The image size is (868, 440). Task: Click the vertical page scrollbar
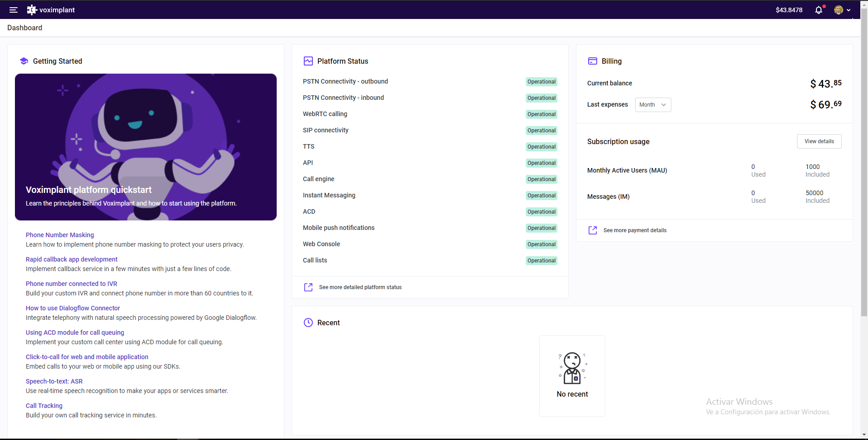coord(864,163)
